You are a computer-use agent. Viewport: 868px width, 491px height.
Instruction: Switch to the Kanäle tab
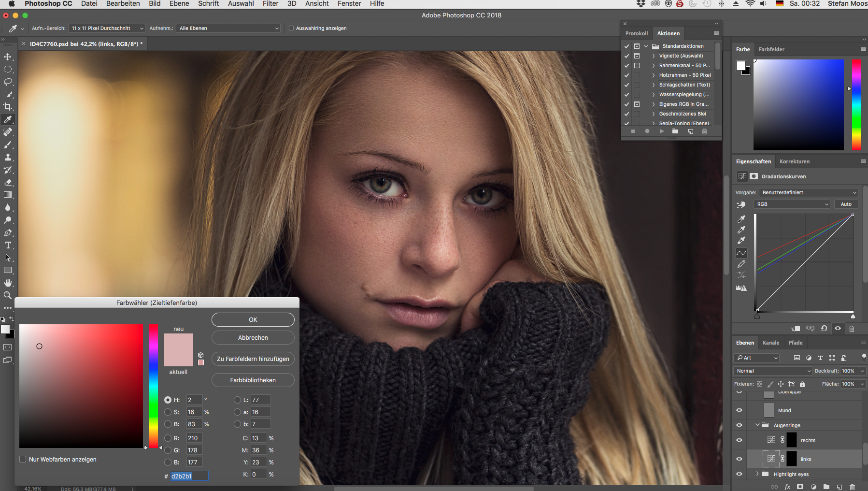pyautogui.click(x=771, y=343)
